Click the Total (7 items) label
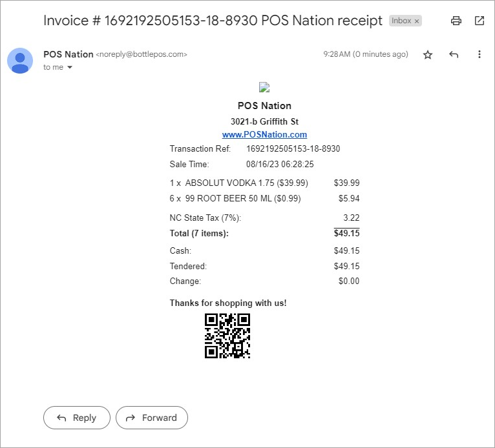 (199, 233)
